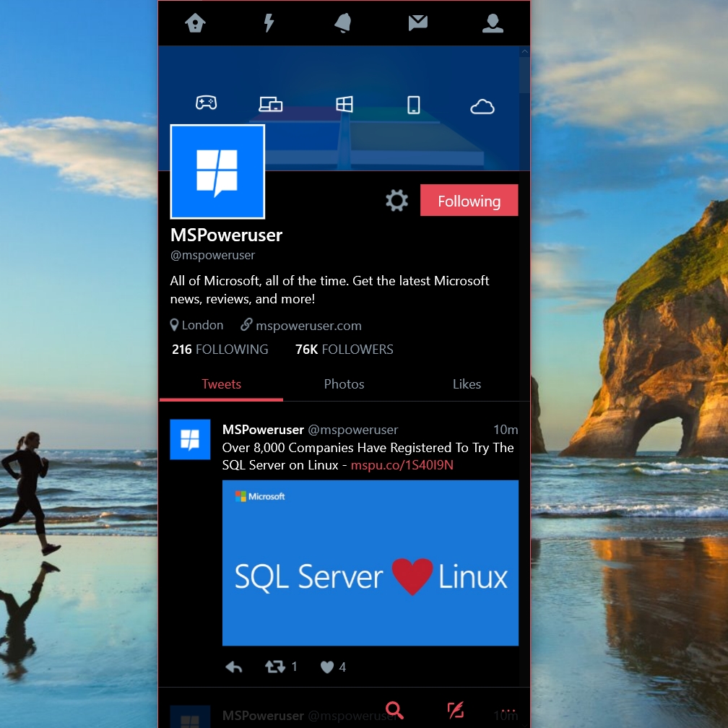This screenshot has height=728, width=728.
Task: Open the Notifications bell icon
Action: point(343,23)
